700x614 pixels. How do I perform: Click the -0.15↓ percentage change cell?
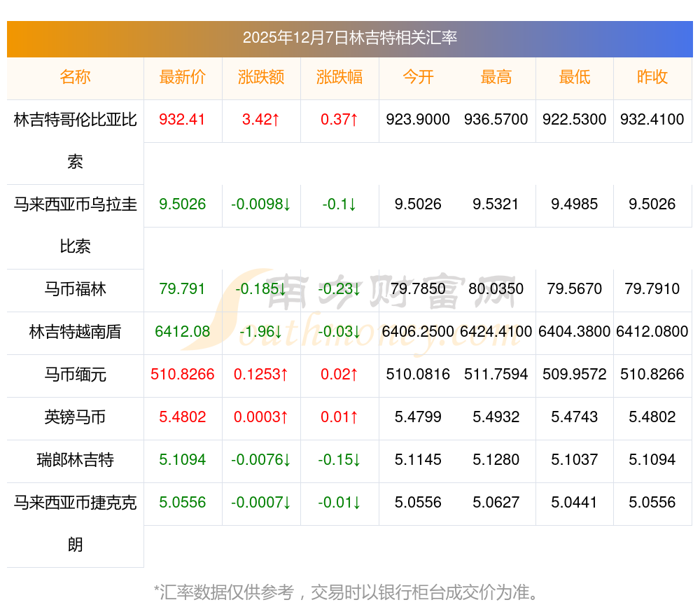339,460
